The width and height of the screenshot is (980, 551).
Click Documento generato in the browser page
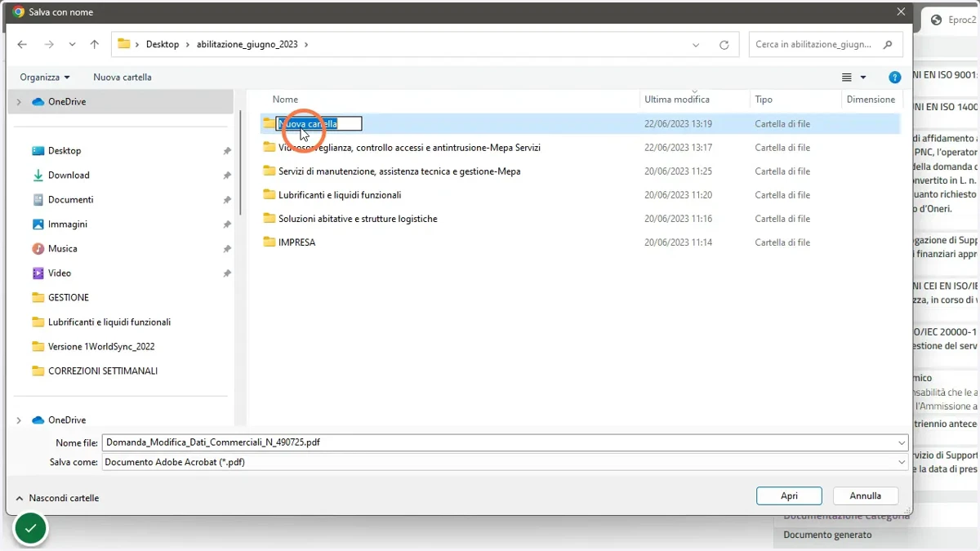pos(827,535)
